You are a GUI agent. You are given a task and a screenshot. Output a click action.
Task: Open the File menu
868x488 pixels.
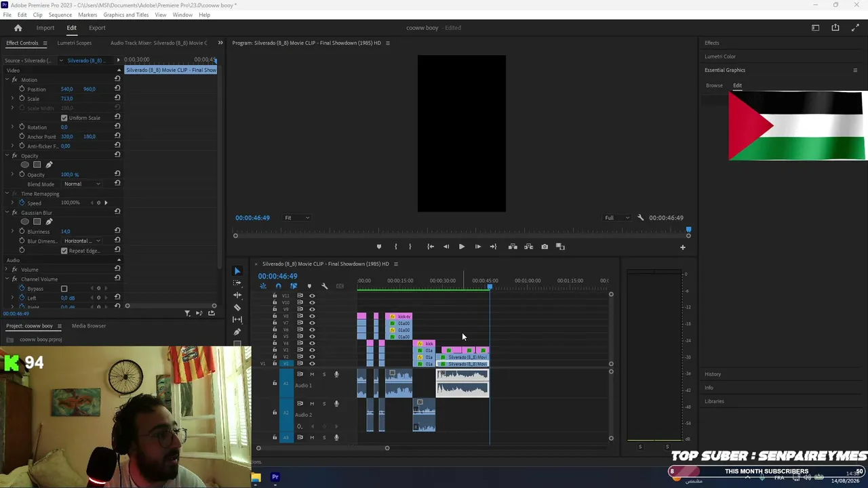(7, 15)
